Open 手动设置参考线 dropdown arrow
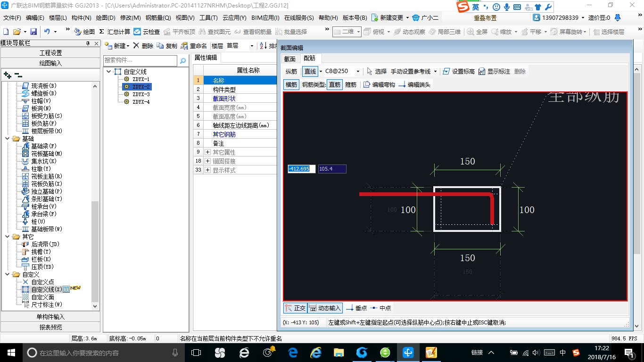 [x=436, y=71]
